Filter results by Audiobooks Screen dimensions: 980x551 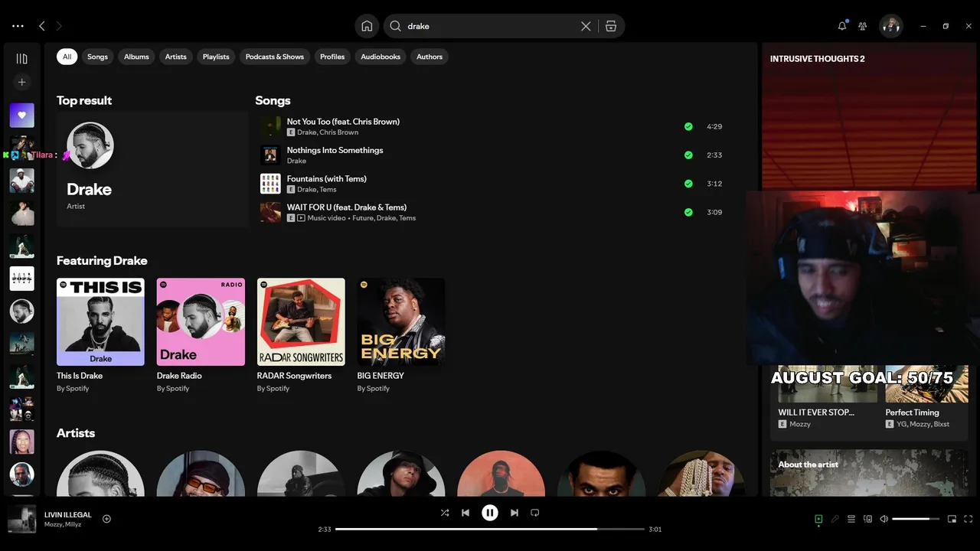381,57
